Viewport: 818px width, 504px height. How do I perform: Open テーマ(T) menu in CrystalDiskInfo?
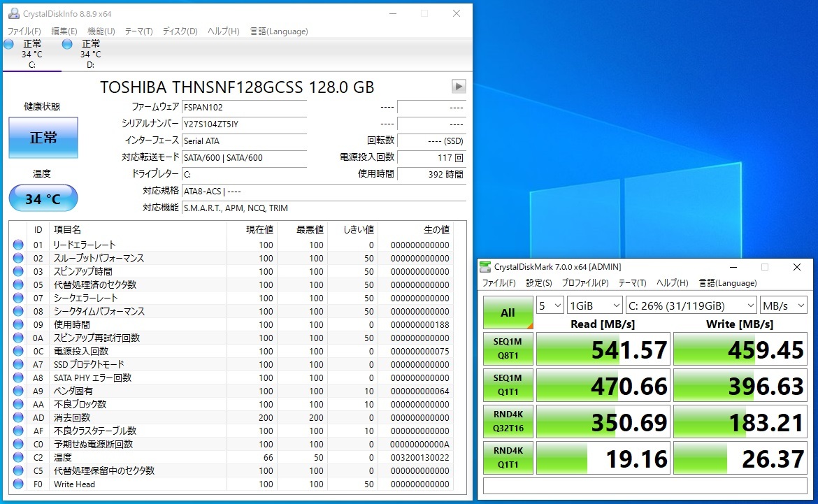click(x=138, y=31)
